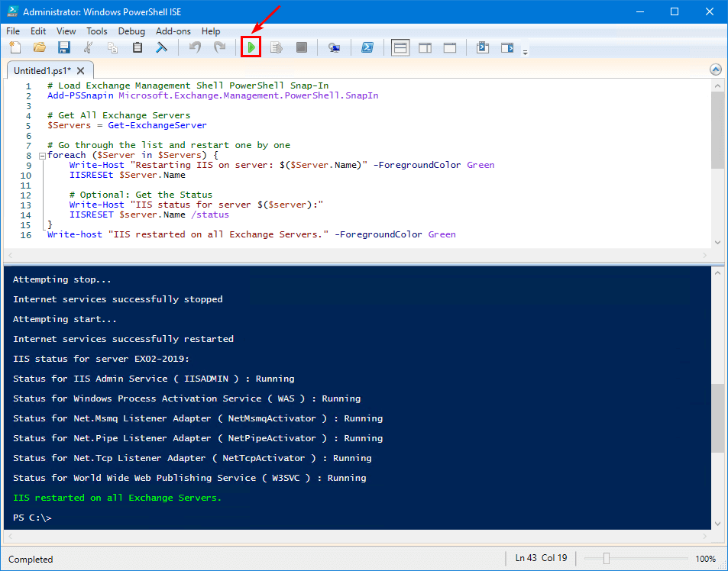Image resolution: width=728 pixels, height=571 pixels.
Task: Show the Command Window icon
Action: (x=483, y=47)
